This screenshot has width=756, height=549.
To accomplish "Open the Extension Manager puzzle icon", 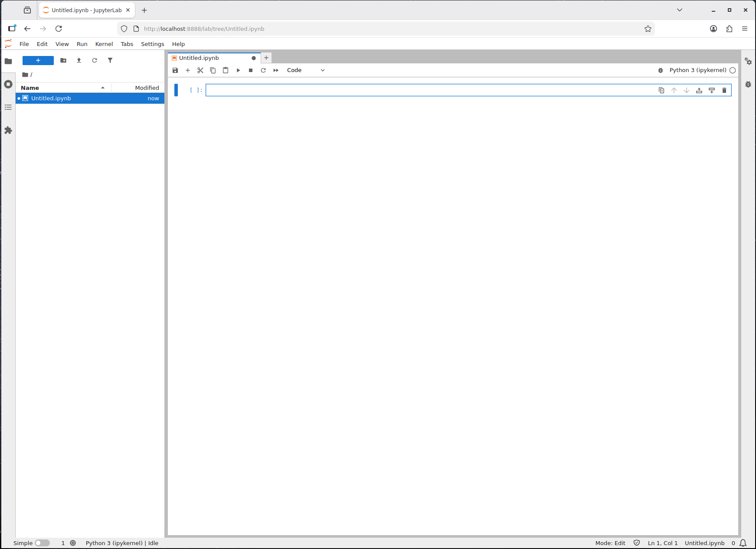I will pos(8,130).
